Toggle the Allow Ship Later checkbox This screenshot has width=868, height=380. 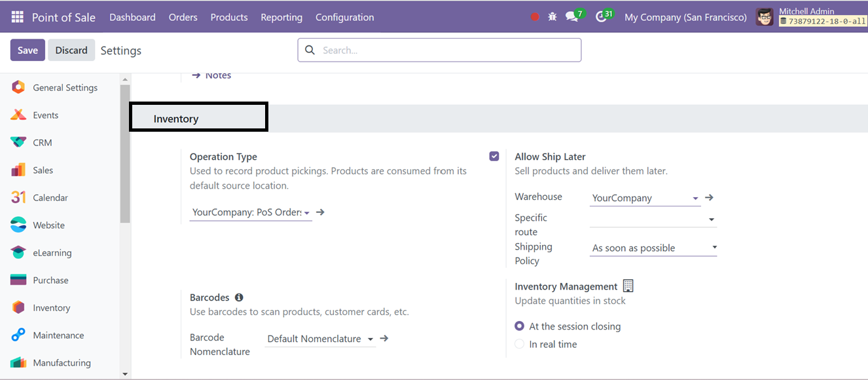pos(494,156)
